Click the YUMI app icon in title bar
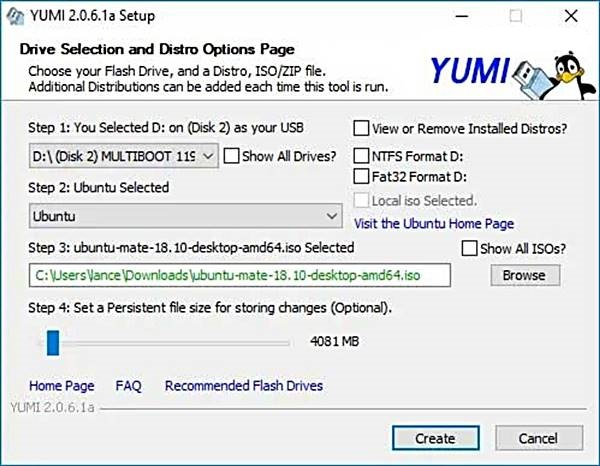This screenshot has height=466, width=600. 16,16
